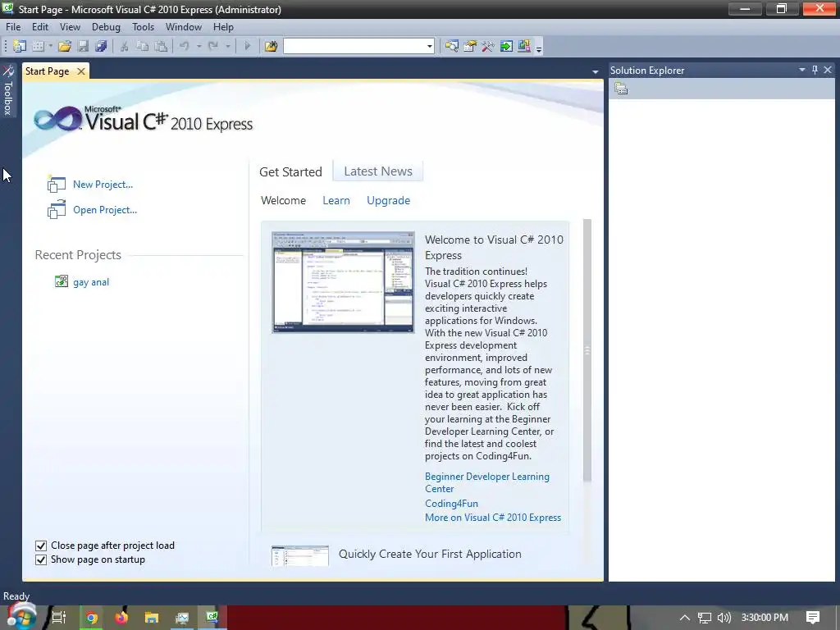Image resolution: width=840 pixels, height=630 pixels.
Task: Toggle 'Close page after project load' checkbox
Action: click(41, 546)
